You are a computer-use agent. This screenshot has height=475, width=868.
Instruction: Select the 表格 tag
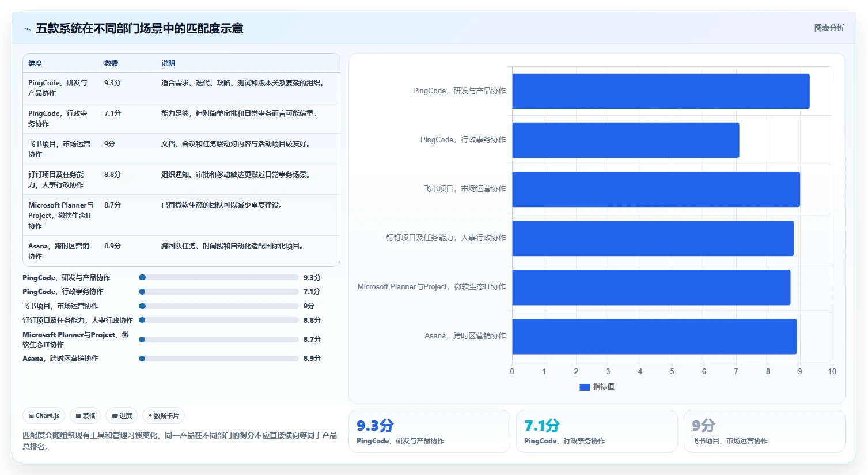[x=85, y=416]
